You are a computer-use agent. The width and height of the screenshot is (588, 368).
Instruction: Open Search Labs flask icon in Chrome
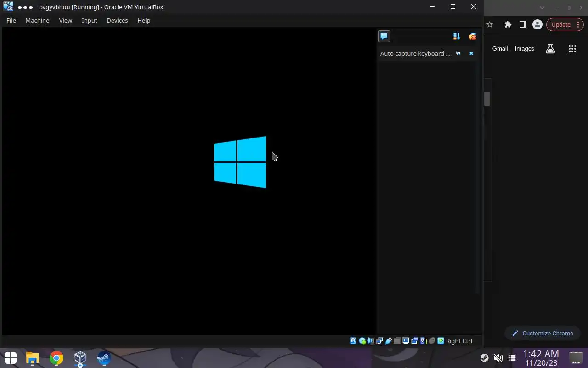pyautogui.click(x=550, y=49)
